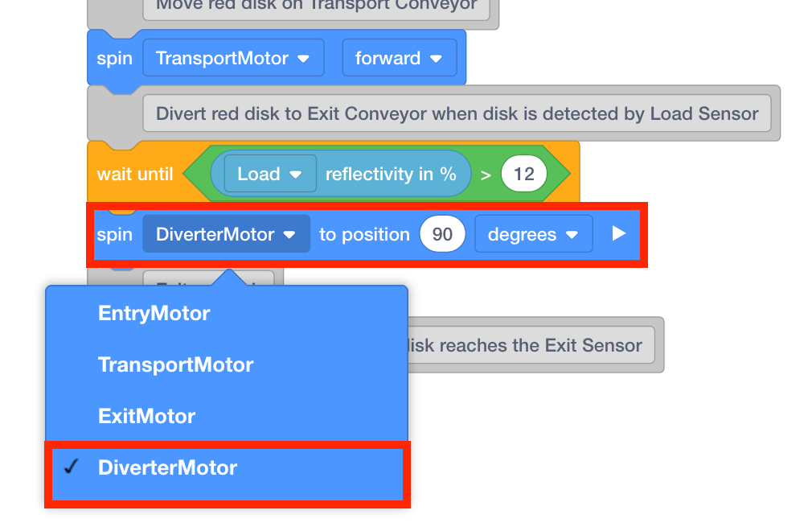The width and height of the screenshot is (812, 531).
Task: Open the TransportMotor dropdown in the spin block
Action: [x=233, y=59]
